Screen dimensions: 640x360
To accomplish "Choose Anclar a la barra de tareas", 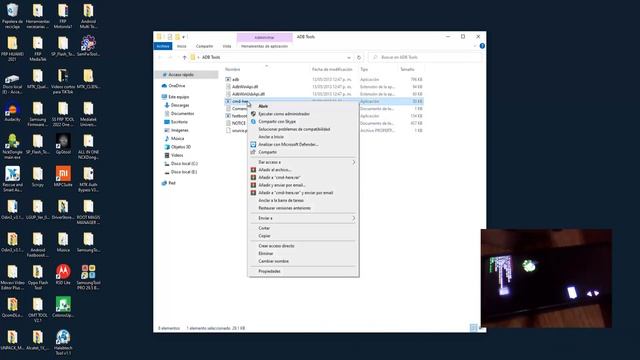I will (303, 200).
